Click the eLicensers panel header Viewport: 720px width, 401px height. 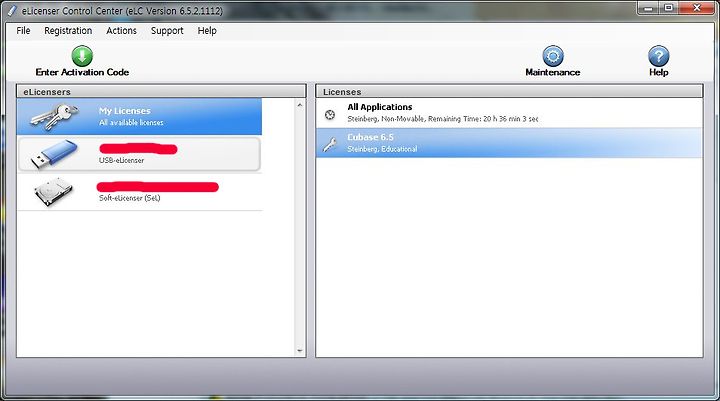point(161,91)
